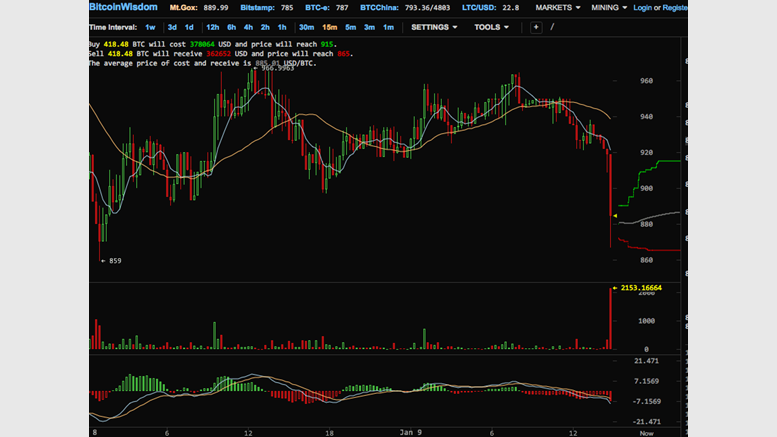
Task: Open the Mt.Gox market link
Action: coord(184,8)
